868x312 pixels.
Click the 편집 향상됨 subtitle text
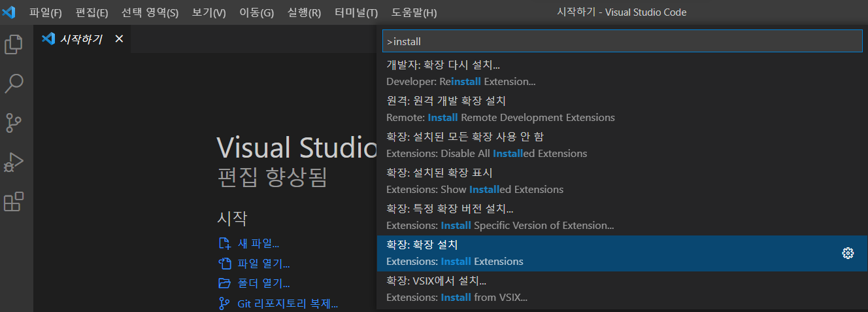click(x=271, y=177)
